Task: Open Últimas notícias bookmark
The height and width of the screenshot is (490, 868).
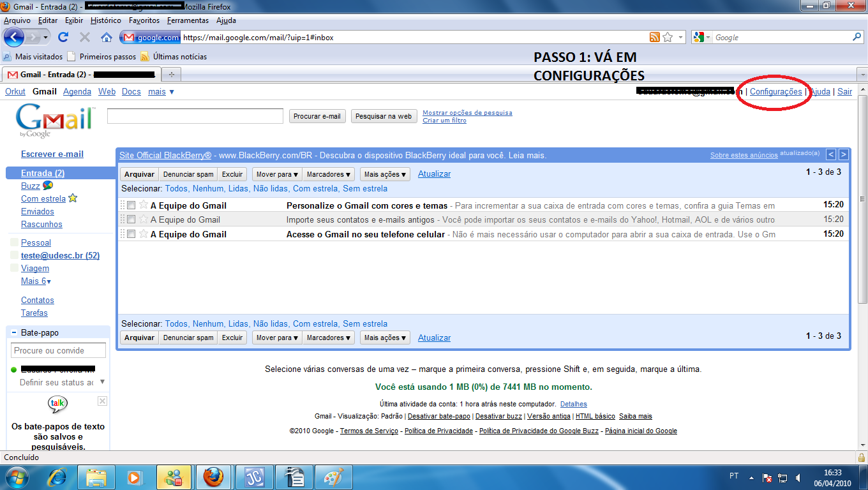Action: point(174,56)
